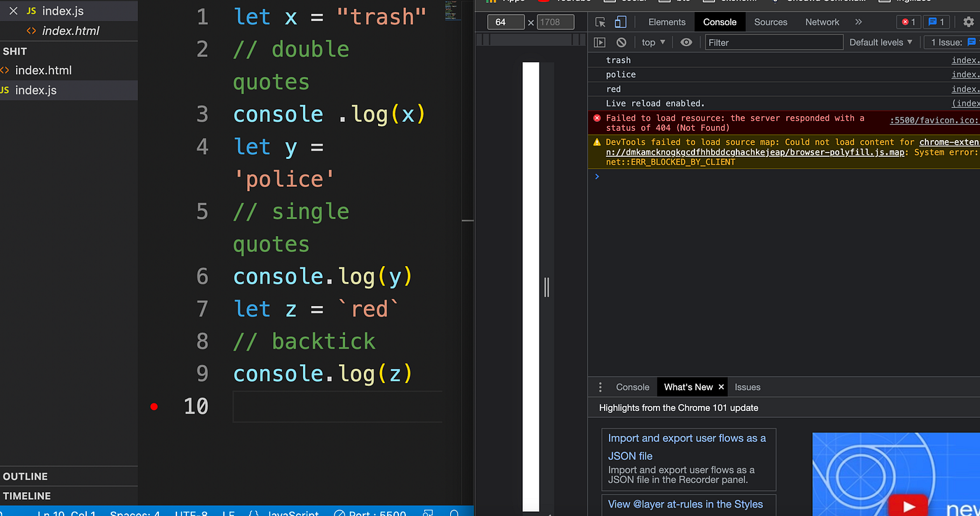The width and height of the screenshot is (980, 516).
Task: Open the drawer kebab menu in Console panel
Action: pyautogui.click(x=600, y=386)
